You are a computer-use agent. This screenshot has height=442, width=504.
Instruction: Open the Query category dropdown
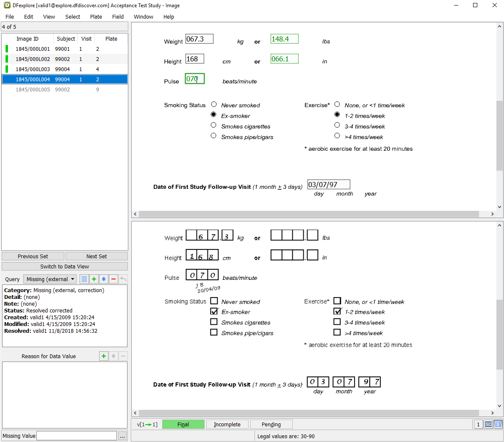click(x=50, y=279)
